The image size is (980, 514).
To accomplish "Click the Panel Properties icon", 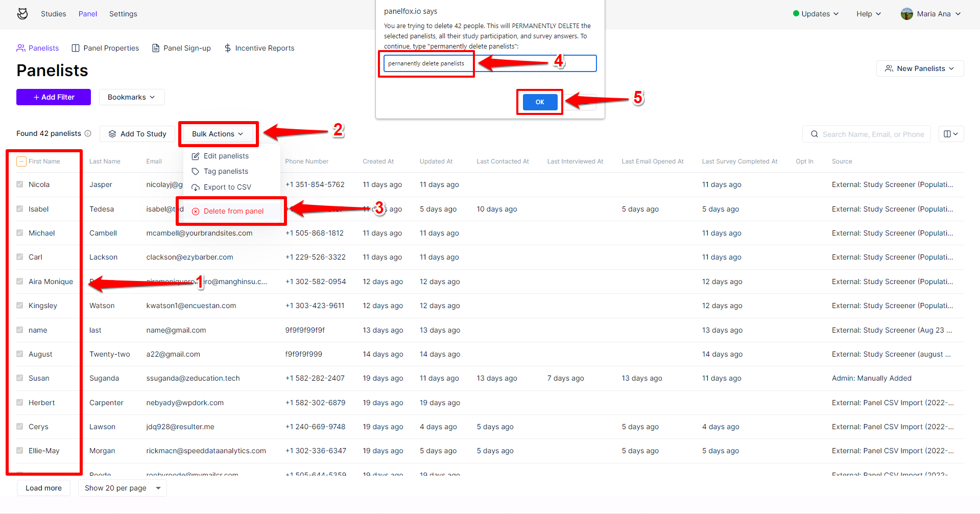I will click(76, 48).
